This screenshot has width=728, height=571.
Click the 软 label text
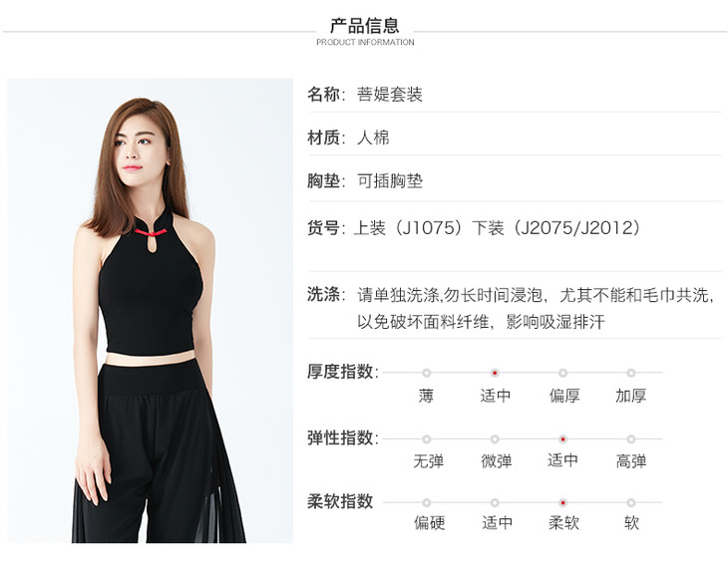pyautogui.click(x=631, y=523)
